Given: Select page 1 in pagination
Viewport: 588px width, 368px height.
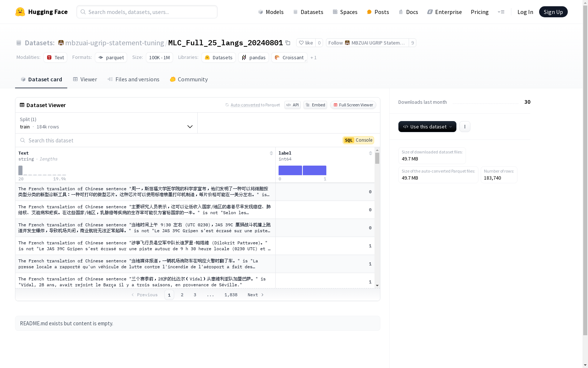Looking at the screenshot, I should [169, 295].
